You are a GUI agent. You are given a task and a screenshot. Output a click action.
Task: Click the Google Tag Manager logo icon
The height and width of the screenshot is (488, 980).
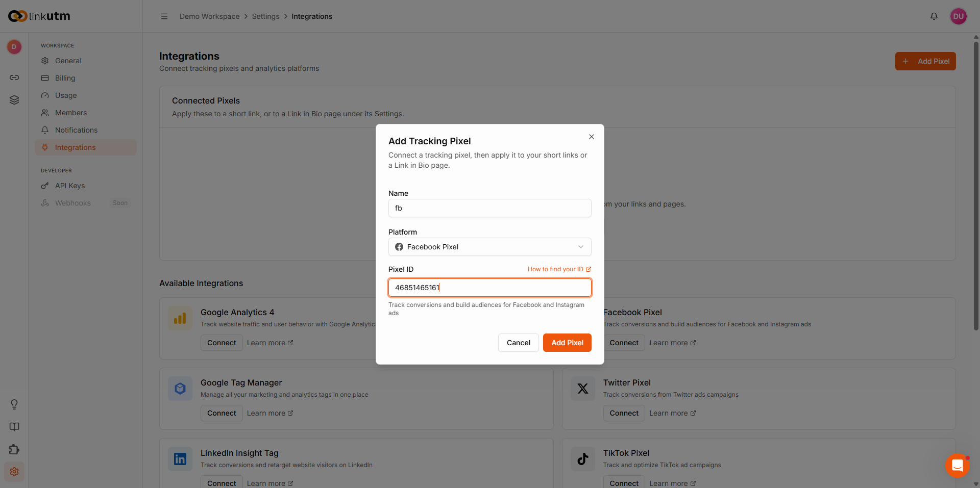(x=180, y=389)
